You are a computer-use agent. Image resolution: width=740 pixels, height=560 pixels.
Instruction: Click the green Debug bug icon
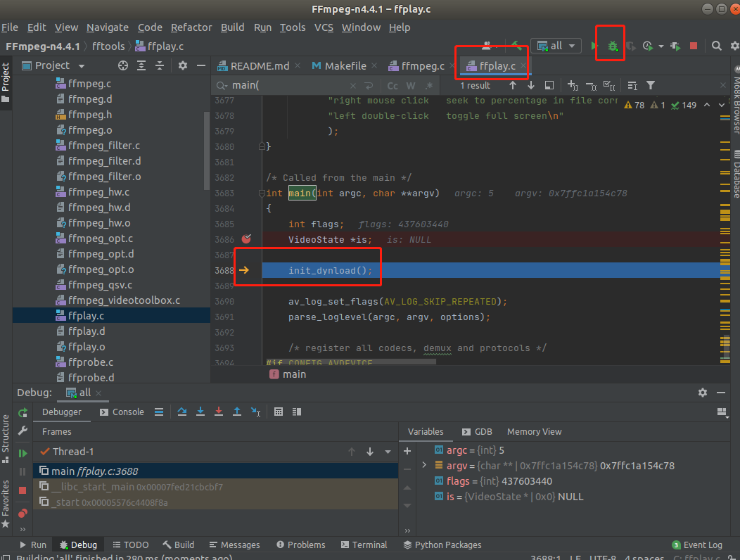(x=613, y=46)
